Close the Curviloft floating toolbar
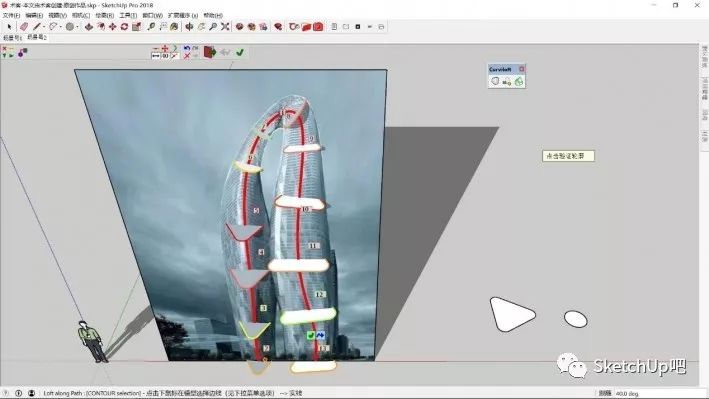Screen dimensions: 709x399 521,69
